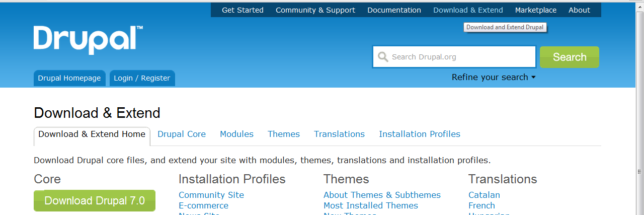Click the Drupal Homepage tab
Viewport: 644px width, 215px height.
[69, 78]
